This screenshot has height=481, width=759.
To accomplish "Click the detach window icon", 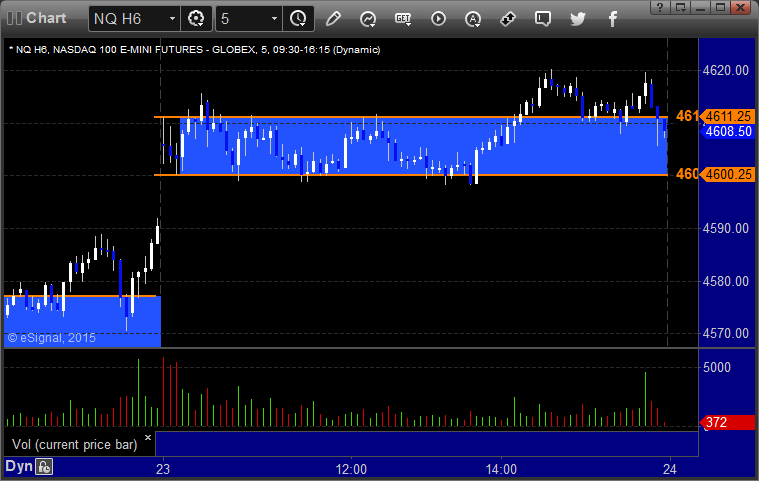I will 681,7.
